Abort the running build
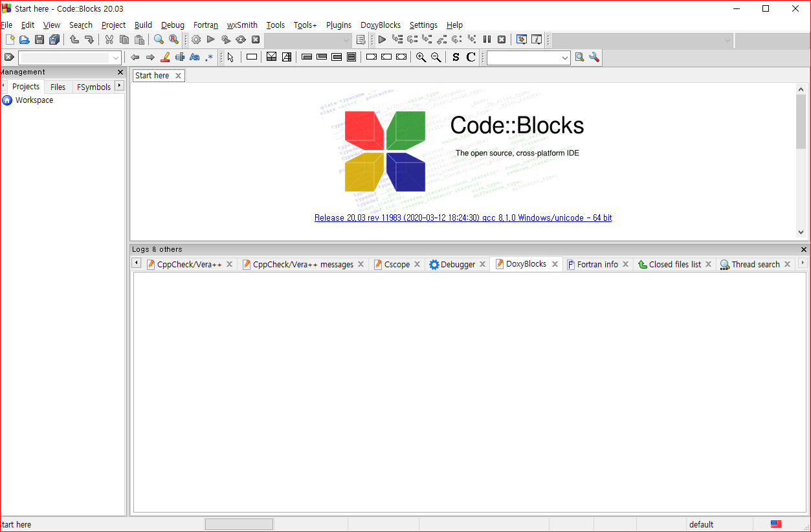This screenshot has height=532, width=811. [255, 39]
